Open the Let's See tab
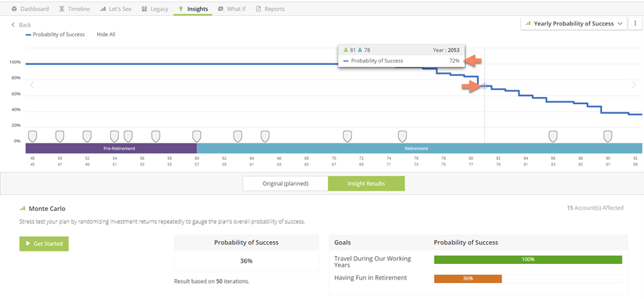 point(116,9)
